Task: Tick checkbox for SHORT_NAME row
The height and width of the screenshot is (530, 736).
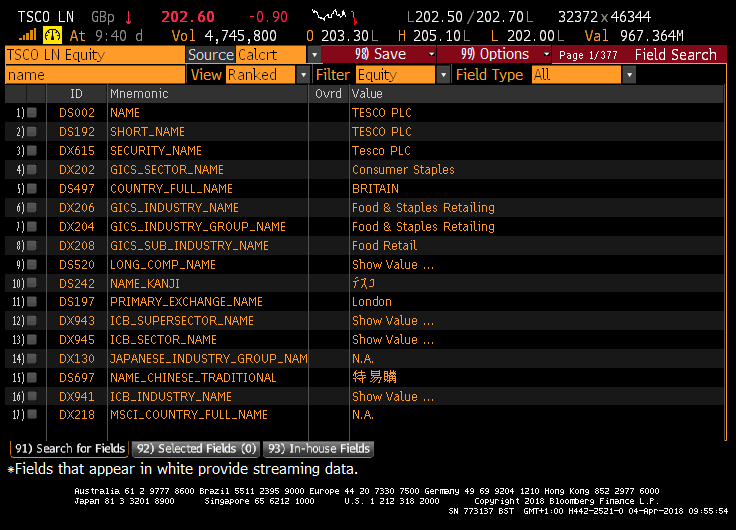Action: [32, 131]
